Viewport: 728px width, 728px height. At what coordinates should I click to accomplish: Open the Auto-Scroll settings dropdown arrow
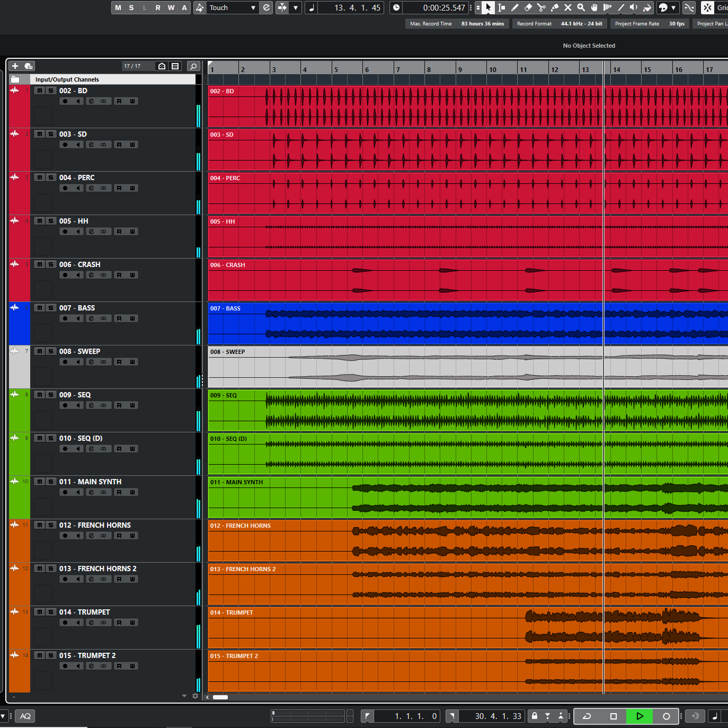click(296, 7)
